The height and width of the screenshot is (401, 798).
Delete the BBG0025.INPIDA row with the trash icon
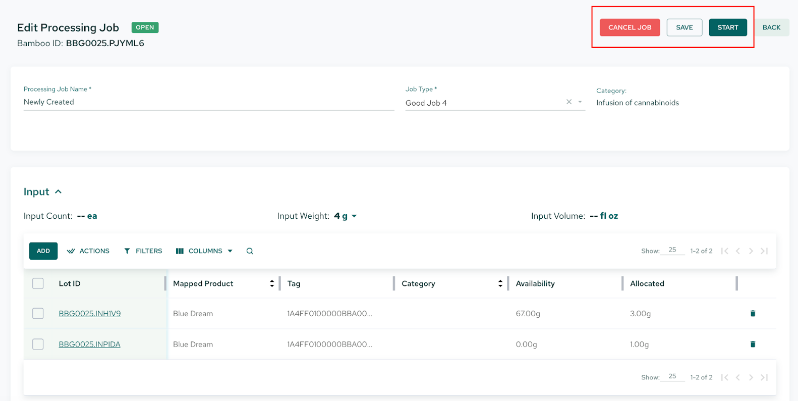point(753,344)
